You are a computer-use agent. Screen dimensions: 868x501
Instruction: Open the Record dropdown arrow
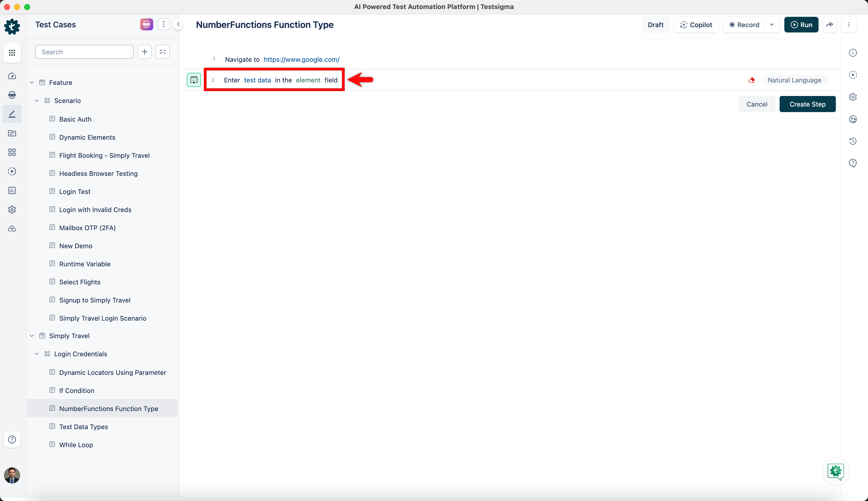click(x=772, y=25)
